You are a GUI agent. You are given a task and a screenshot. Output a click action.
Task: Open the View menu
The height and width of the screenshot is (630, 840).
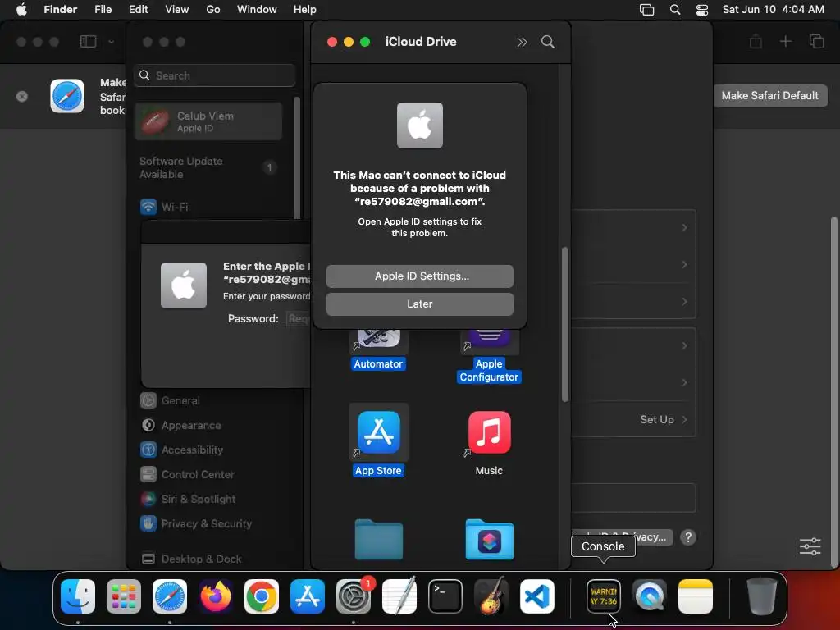click(x=177, y=10)
